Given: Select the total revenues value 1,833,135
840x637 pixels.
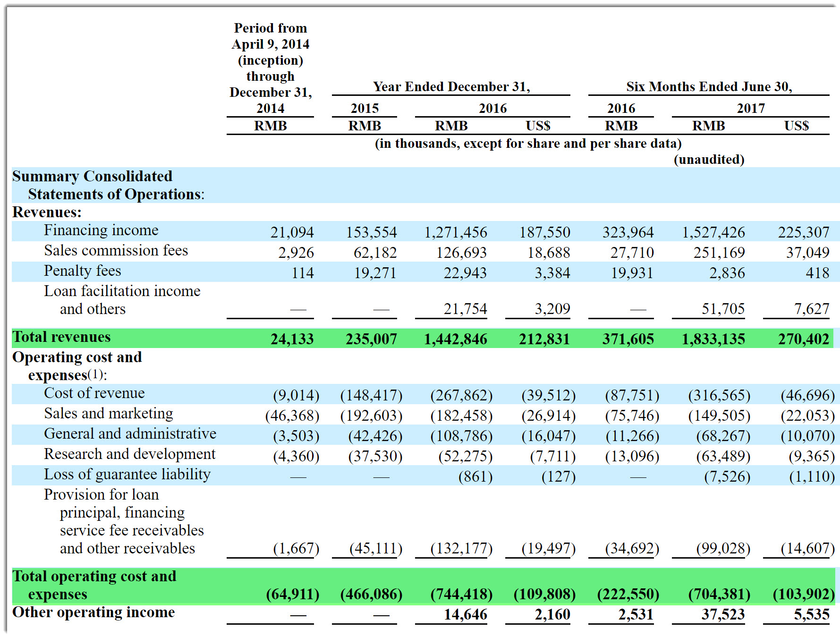Looking at the screenshot, I should click(x=713, y=339).
